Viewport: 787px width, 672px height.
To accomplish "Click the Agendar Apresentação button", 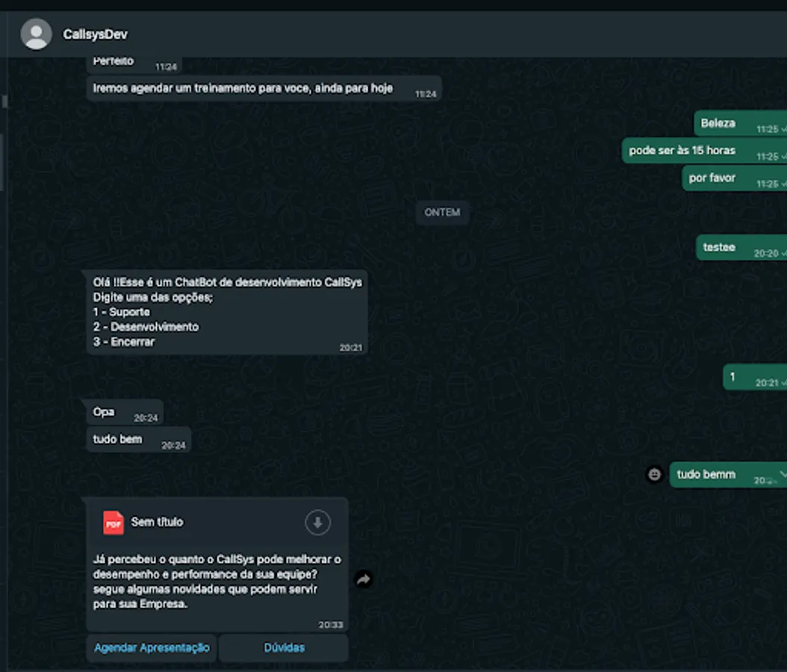I will pos(152,647).
